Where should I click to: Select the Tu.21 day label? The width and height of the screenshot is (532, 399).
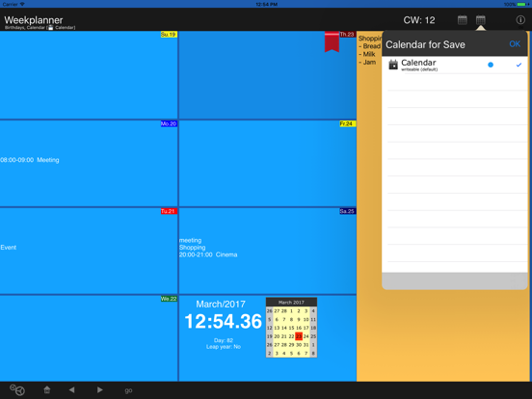[x=169, y=211]
